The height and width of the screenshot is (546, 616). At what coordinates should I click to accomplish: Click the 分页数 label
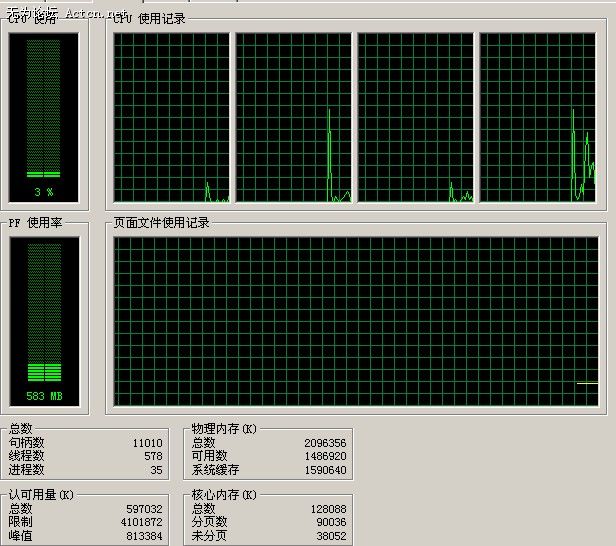(x=209, y=522)
